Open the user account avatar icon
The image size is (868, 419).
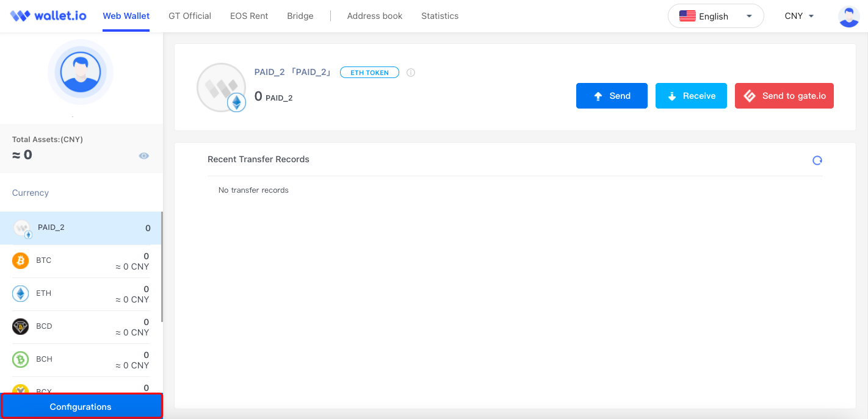click(849, 16)
